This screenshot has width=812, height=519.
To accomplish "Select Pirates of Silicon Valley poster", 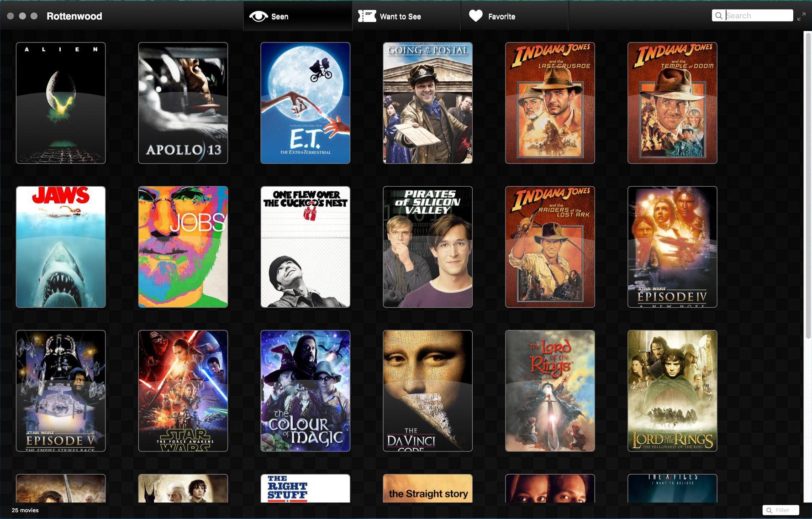I will [428, 247].
